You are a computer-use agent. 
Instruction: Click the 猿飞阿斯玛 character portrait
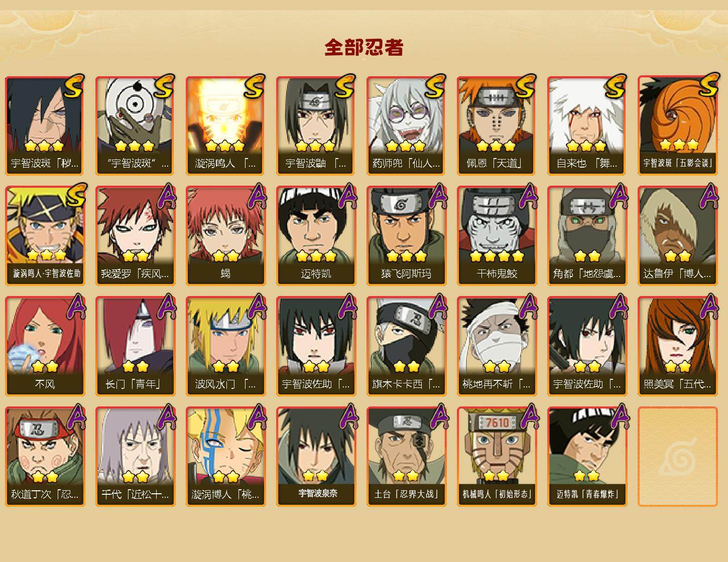[x=406, y=225]
